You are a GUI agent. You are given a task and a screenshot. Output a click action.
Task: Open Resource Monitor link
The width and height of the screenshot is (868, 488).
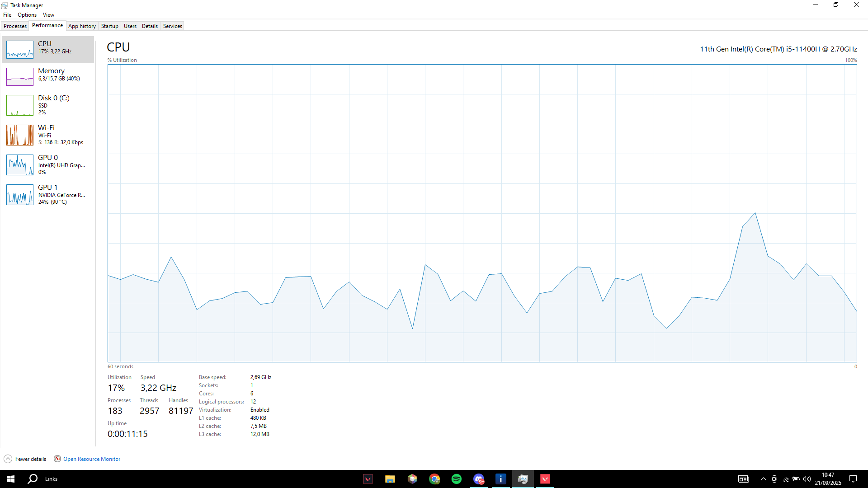point(92,459)
